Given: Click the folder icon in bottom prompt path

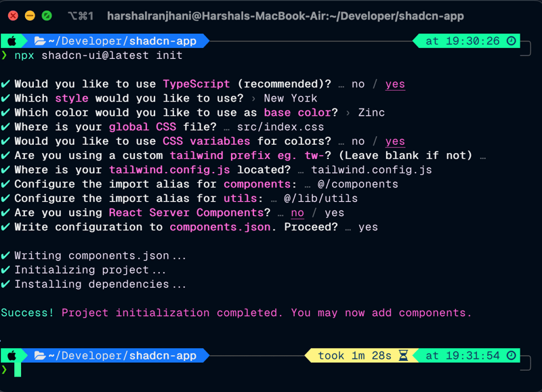Looking at the screenshot, I should tap(40, 355).
